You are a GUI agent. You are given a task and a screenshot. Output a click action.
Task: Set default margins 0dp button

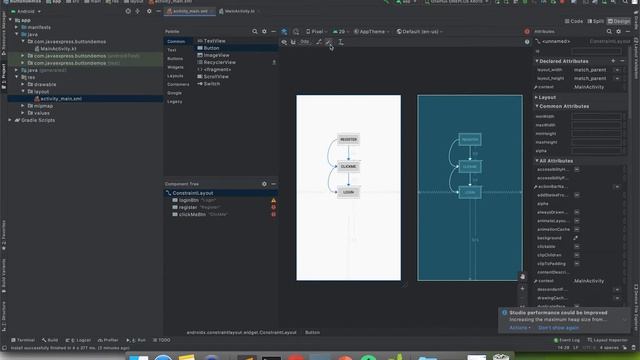coord(304,42)
